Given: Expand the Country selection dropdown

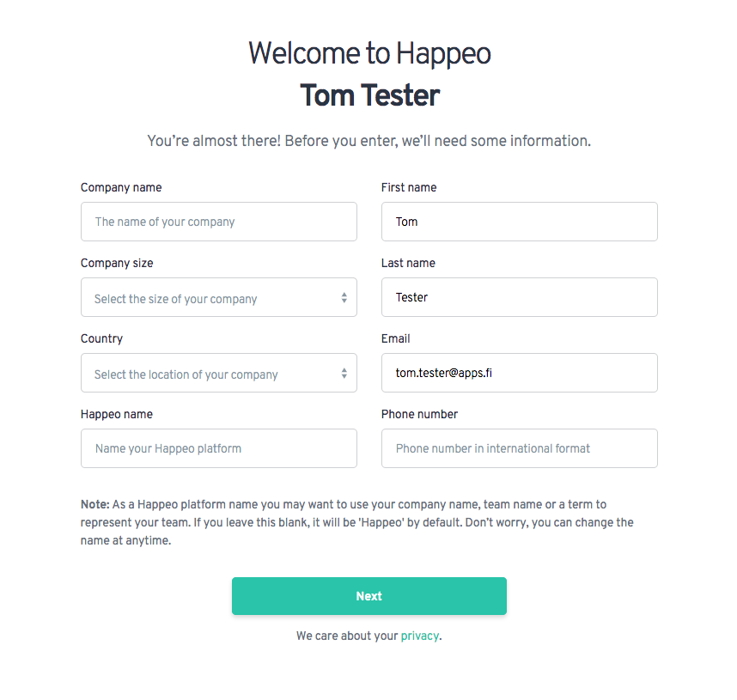Looking at the screenshot, I should 218,374.
